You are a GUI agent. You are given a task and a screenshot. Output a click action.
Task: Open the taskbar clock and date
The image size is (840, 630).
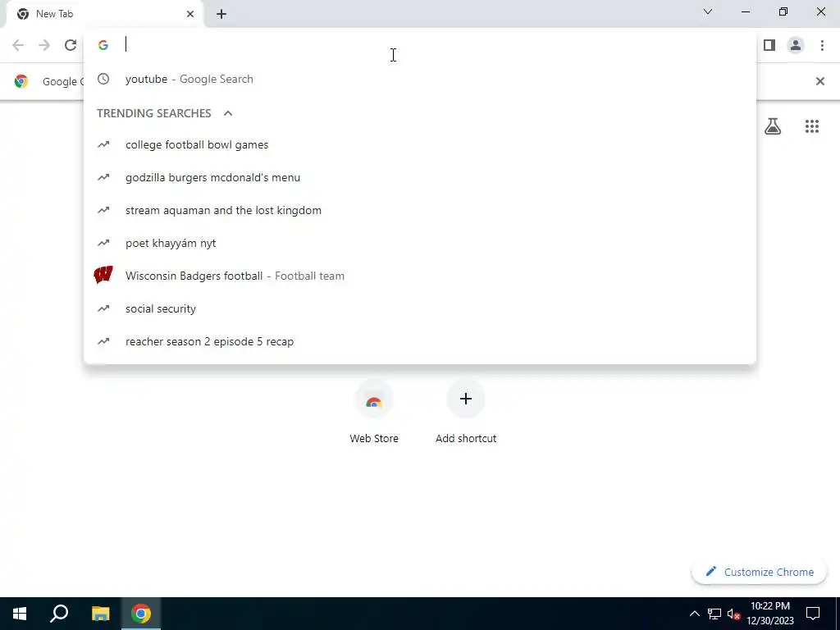click(770, 614)
